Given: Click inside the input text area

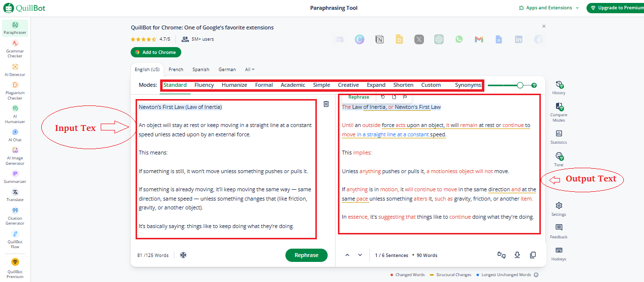Looking at the screenshot, I should click(x=226, y=169).
